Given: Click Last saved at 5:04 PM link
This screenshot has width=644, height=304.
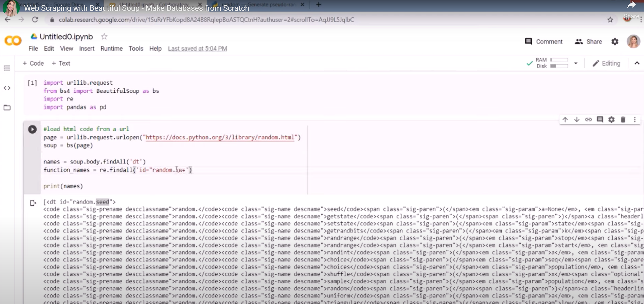Looking at the screenshot, I should tap(197, 49).
